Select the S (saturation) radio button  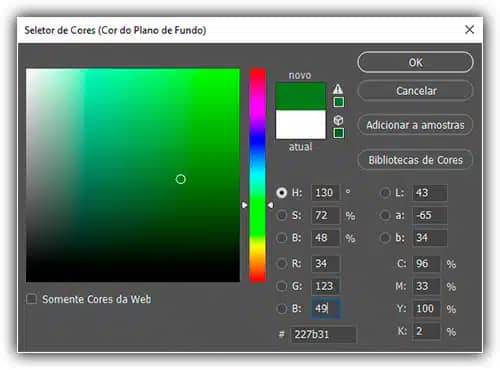(282, 215)
